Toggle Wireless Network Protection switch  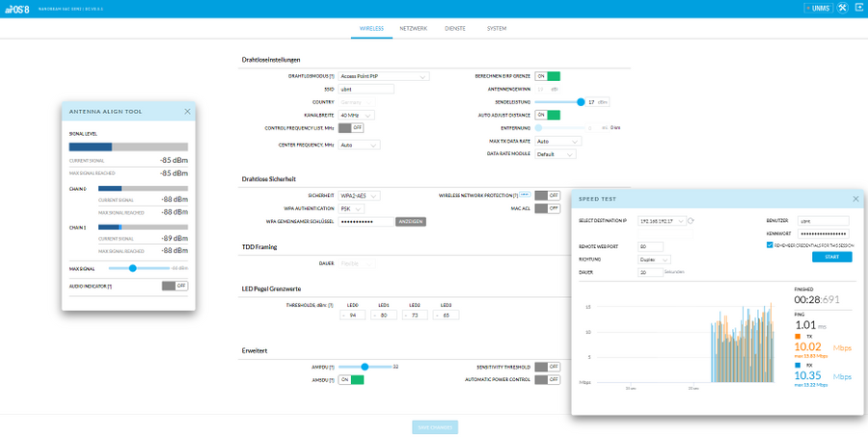(548, 196)
